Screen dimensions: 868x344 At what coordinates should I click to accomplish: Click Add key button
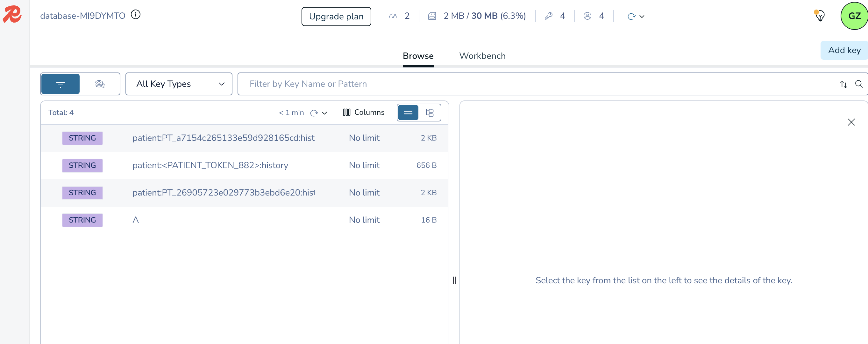point(844,50)
